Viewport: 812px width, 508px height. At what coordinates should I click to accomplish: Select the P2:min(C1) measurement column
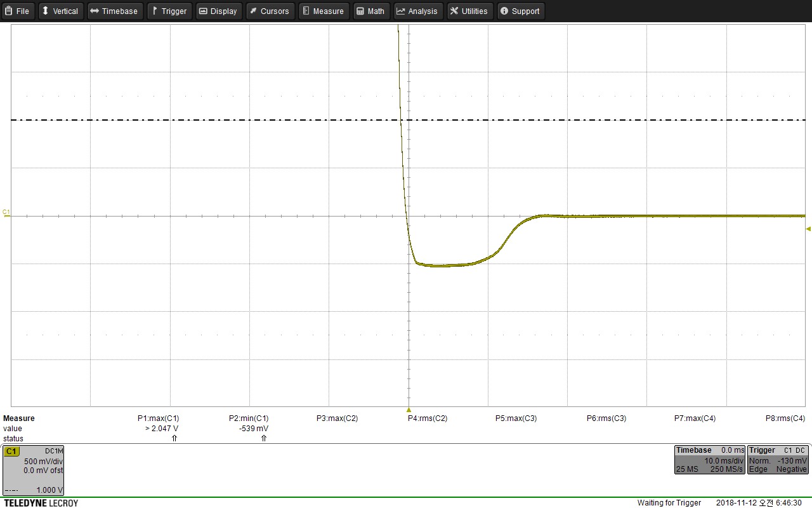249,418
